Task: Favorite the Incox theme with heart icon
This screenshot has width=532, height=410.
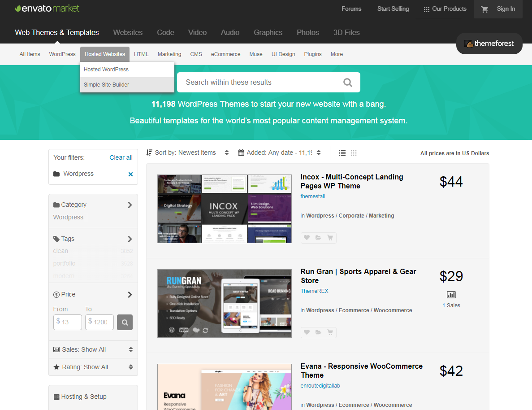Action: point(307,238)
